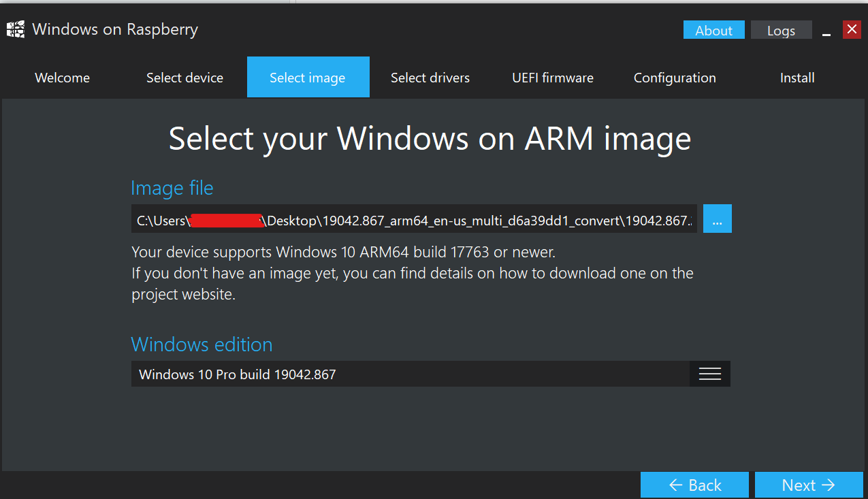Open the Logs window
Viewport: 868px width, 499px height.
tap(782, 30)
